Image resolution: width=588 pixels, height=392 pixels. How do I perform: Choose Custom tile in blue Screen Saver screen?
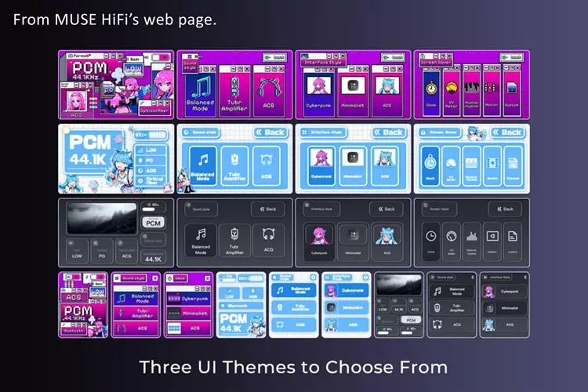(513, 165)
